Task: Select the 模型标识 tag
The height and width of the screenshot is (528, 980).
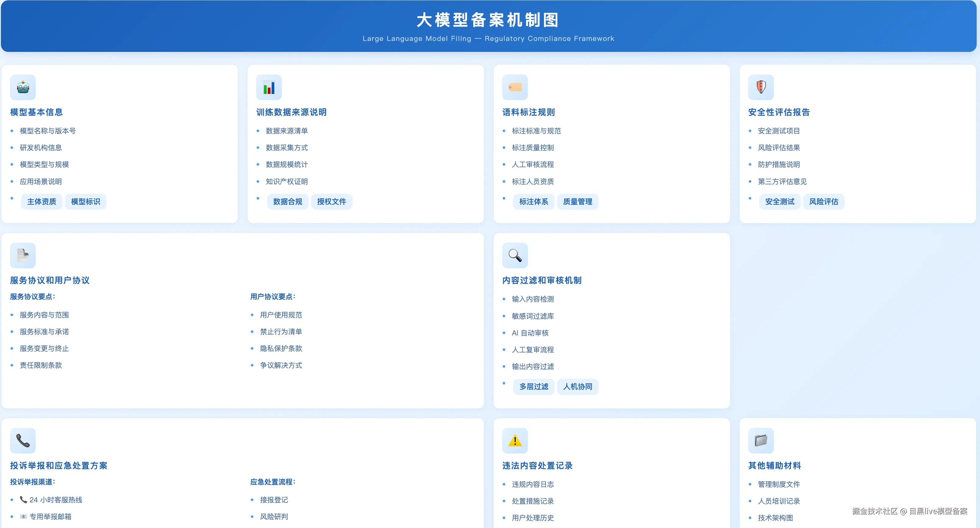Action: click(85, 201)
